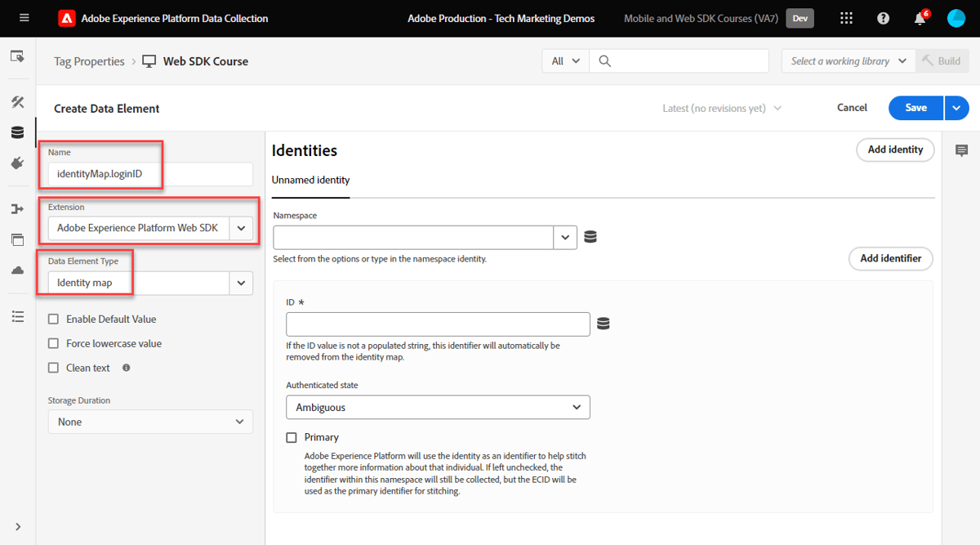
Task: Click the Add identity button
Action: pos(895,150)
